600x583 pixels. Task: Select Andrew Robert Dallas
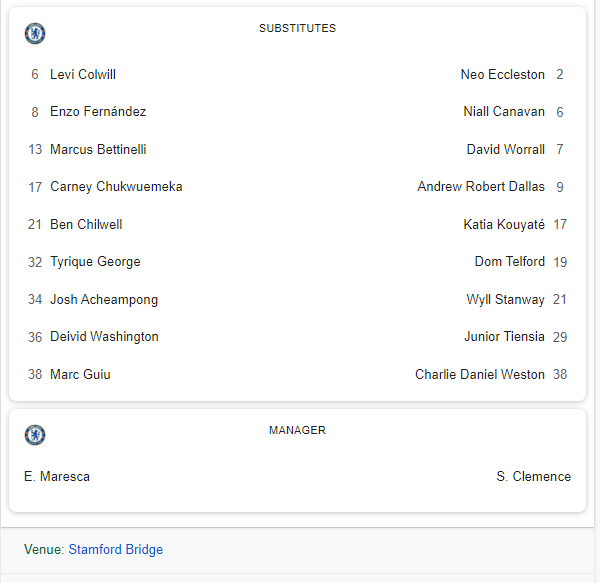pos(481,187)
